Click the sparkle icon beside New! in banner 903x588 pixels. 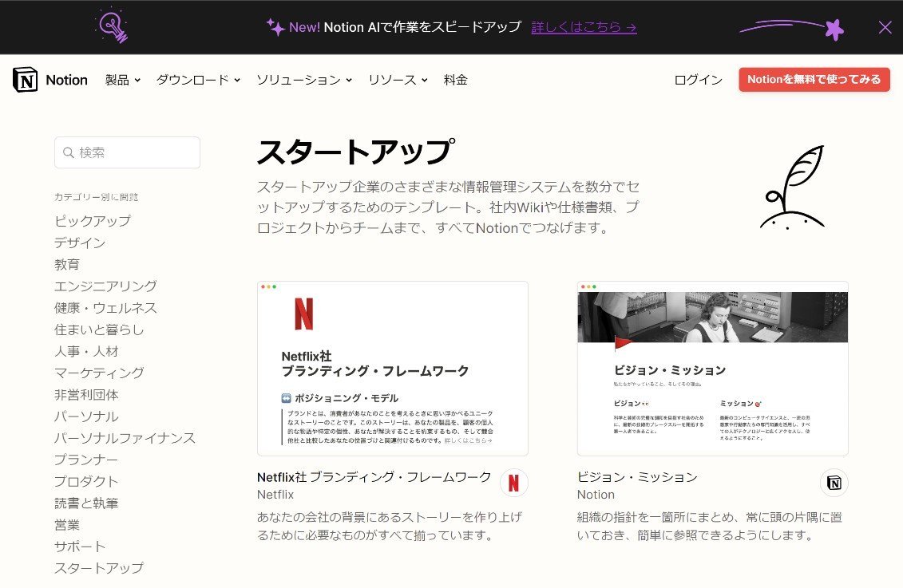point(276,27)
